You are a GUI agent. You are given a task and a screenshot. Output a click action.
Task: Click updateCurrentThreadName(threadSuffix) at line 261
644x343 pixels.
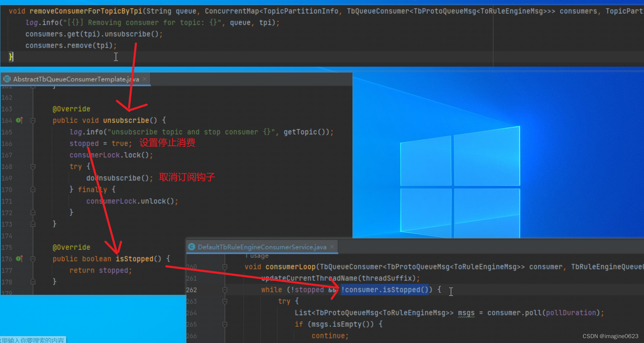click(x=339, y=278)
